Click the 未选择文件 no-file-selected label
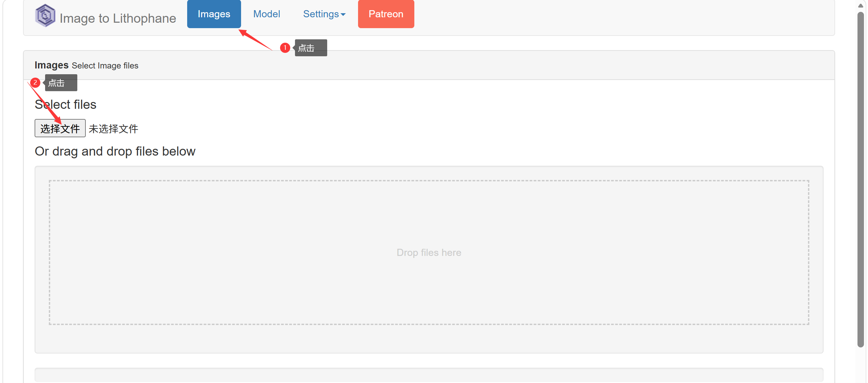868x383 pixels. pos(113,129)
